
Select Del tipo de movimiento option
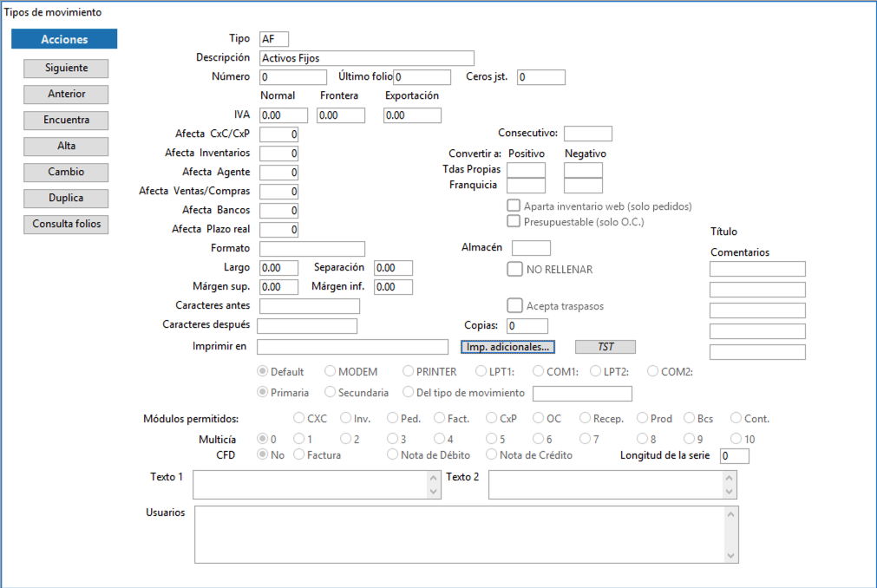[x=409, y=392]
